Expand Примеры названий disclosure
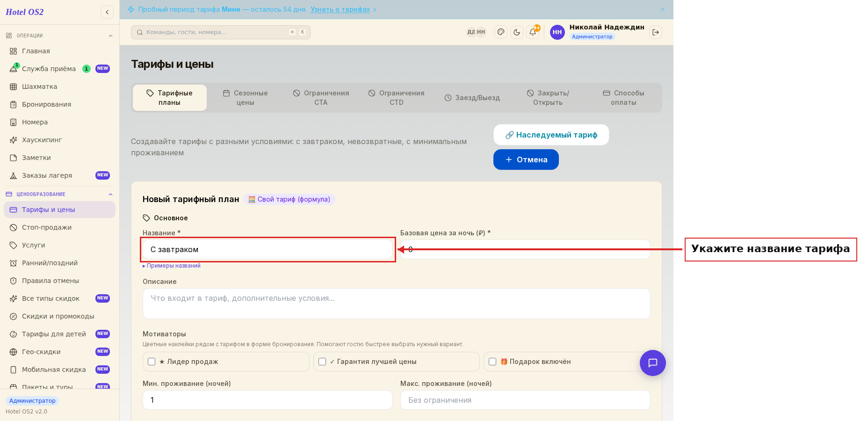 (x=172, y=266)
